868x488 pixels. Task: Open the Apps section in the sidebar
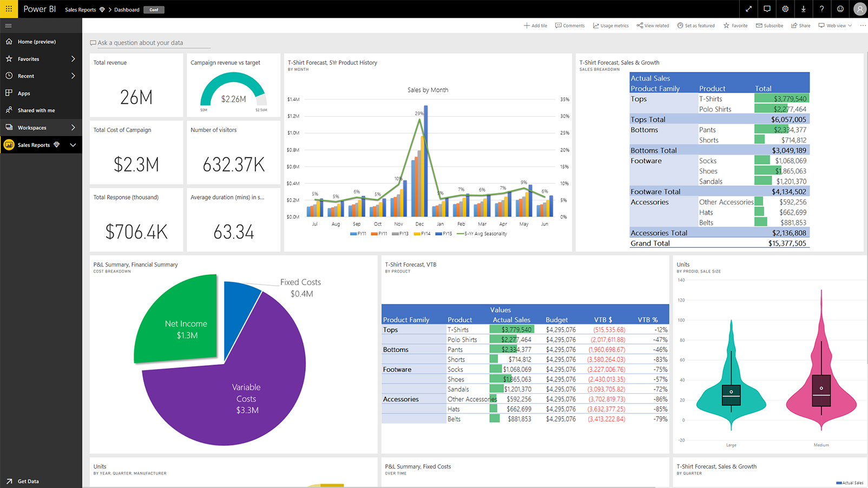point(24,93)
